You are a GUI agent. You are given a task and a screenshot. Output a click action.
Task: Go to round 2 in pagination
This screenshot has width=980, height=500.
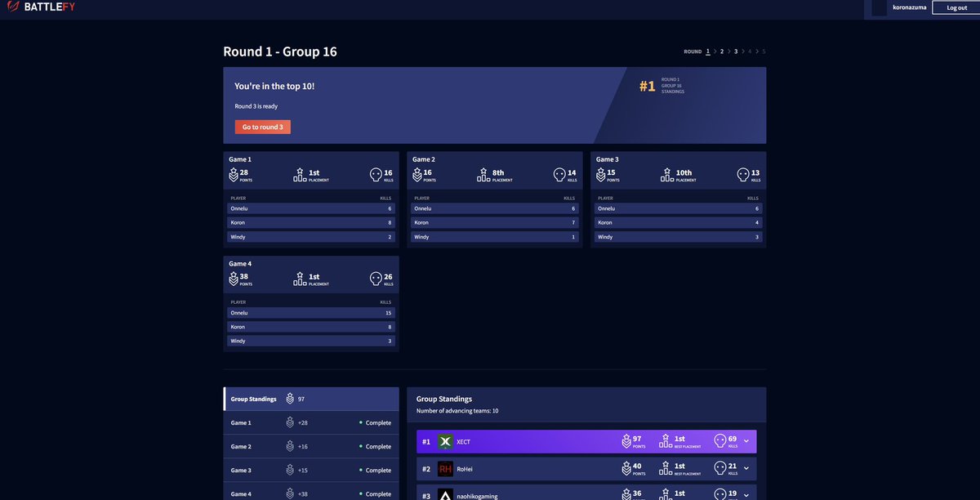[722, 51]
